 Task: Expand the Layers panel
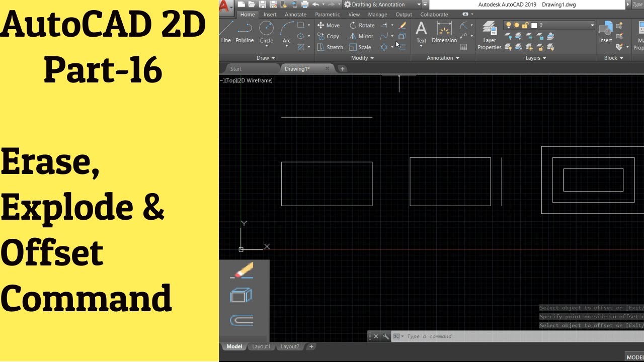[536, 58]
